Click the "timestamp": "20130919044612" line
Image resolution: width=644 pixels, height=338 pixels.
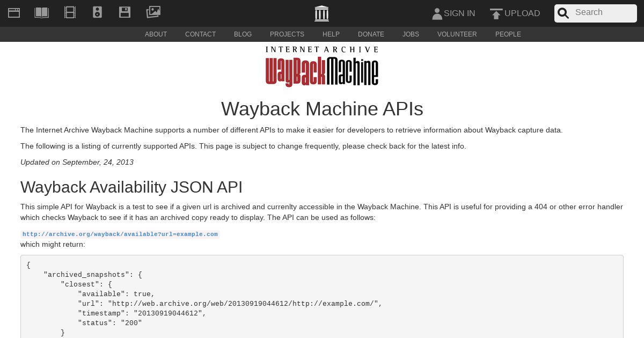(x=142, y=313)
